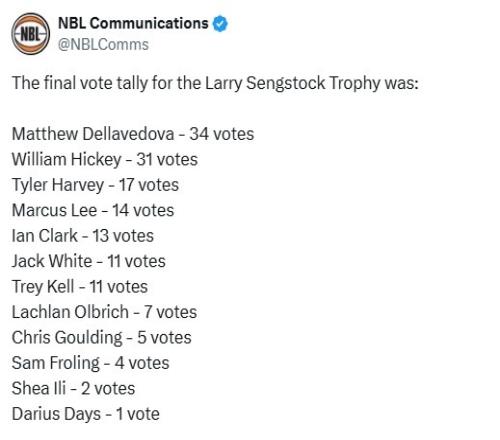Viewport: 500px width, 440px height.
Task: Open the @NBLComms handle link
Action: (103, 44)
